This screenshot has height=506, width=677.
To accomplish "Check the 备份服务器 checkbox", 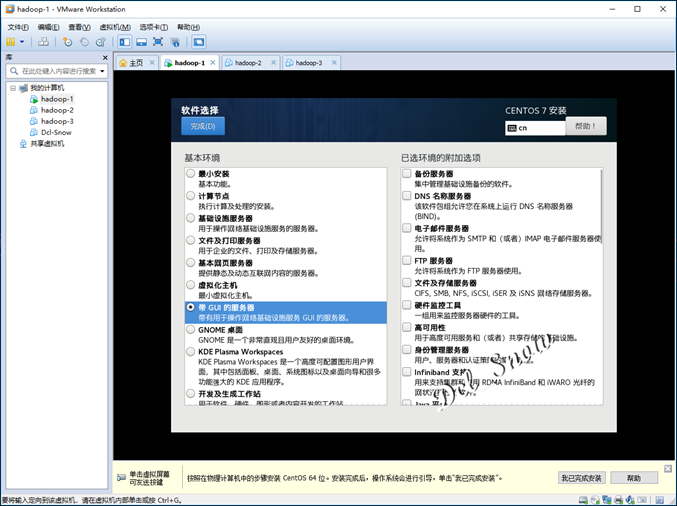I will [x=407, y=174].
